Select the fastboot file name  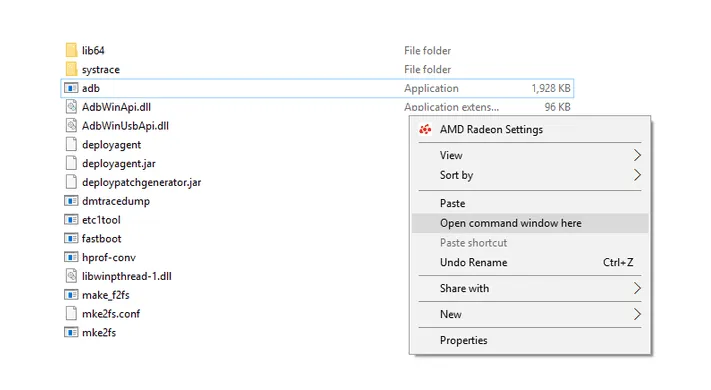[x=102, y=239]
